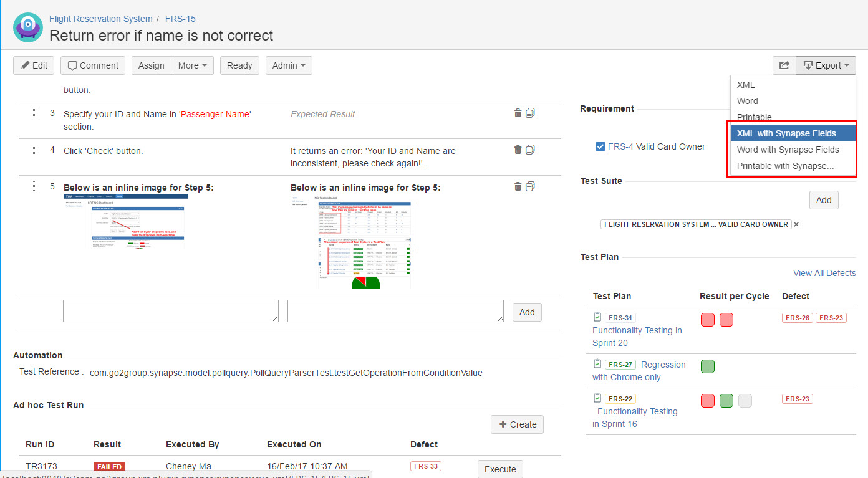Open the step 5 expected result inline image

click(352, 241)
